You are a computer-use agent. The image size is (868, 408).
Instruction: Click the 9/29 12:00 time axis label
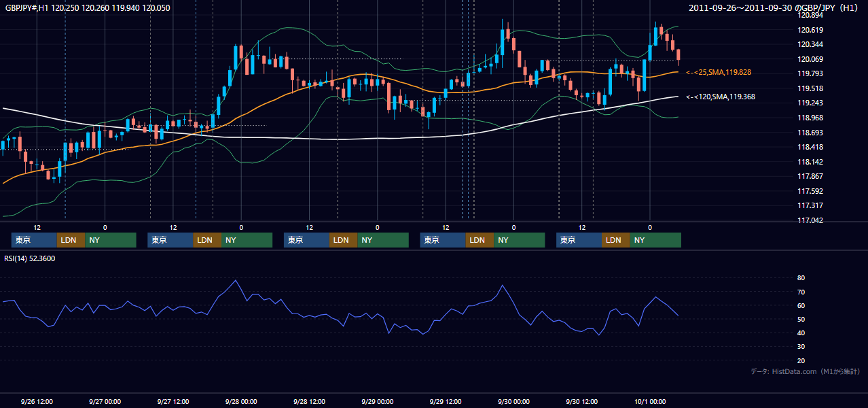click(x=446, y=401)
